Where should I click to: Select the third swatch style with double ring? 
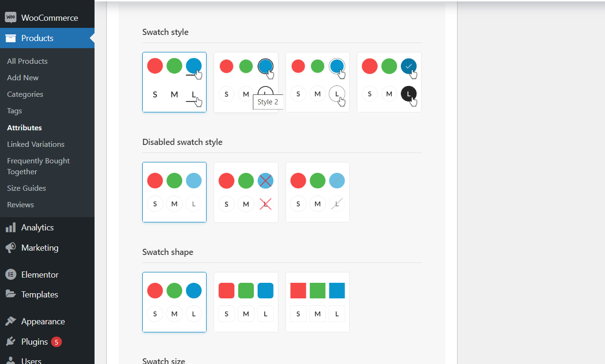[x=318, y=82]
